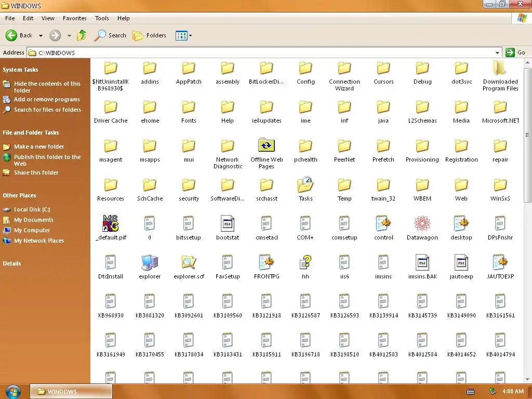The width and height of the screenshot is (532, 399).
Task: Select the DtcInstall log file
Action: pos(111,262)
